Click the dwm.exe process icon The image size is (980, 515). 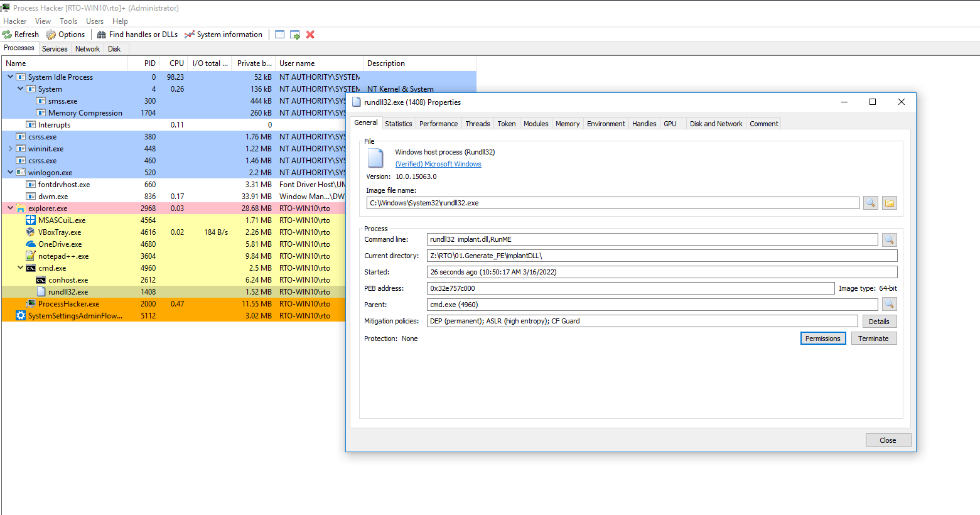pos(31,197)
